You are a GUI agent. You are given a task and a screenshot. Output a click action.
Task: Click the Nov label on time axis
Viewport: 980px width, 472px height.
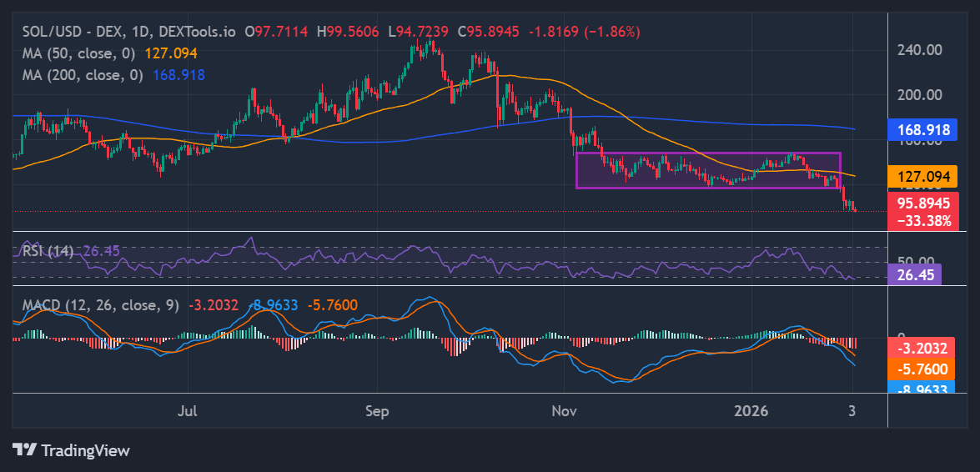(x=565, y=410)
